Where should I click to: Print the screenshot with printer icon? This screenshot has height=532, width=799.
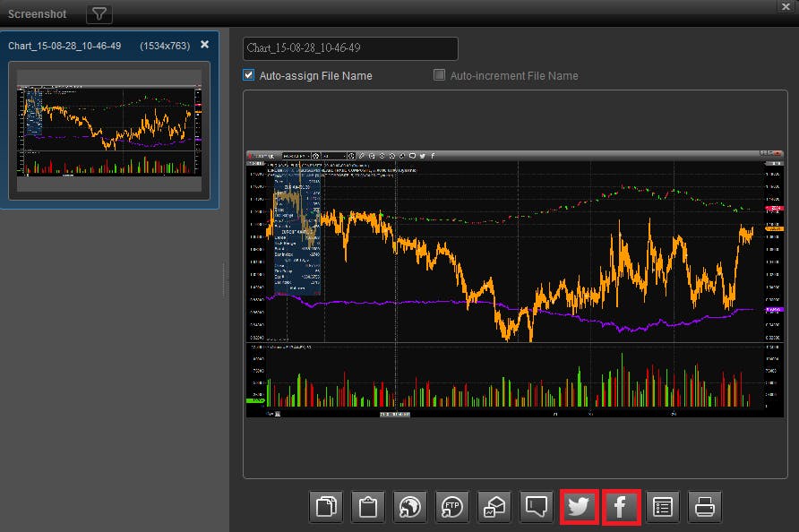click(x=705, y=508)
